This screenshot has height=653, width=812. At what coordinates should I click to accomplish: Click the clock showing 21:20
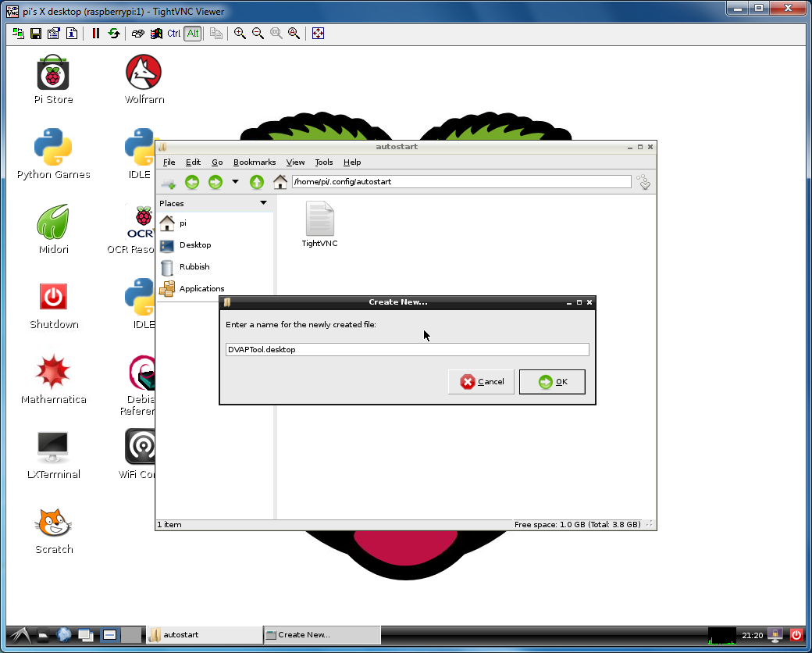point(752,635)
